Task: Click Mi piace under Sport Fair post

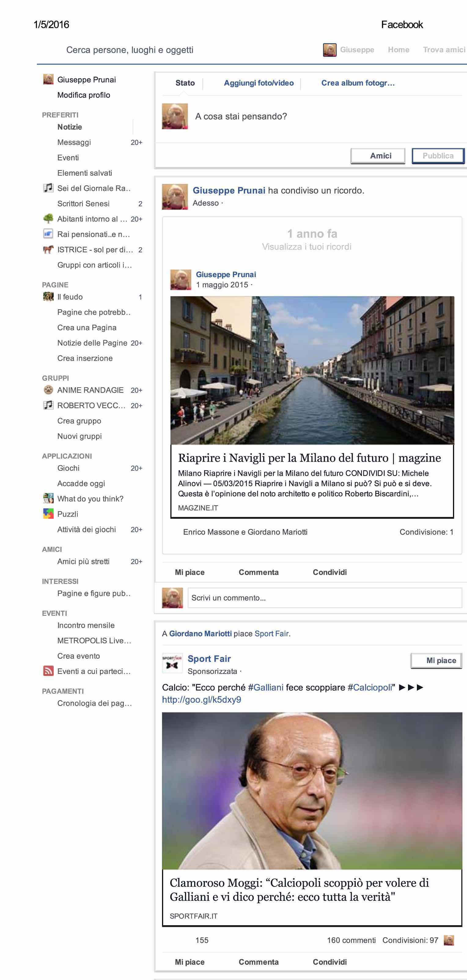Action: (189, 962)
